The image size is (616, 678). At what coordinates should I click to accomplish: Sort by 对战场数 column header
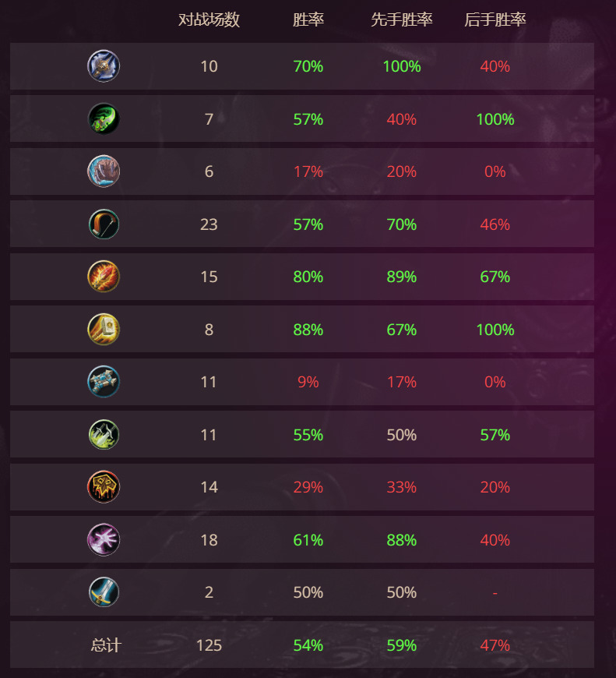209,19
